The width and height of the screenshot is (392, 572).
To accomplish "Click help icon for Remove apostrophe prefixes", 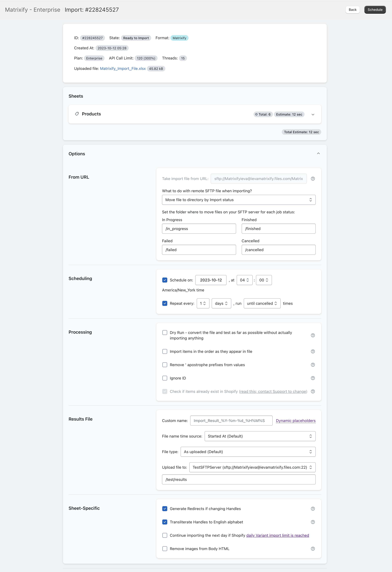I will pyautogui.click(x=313, y=365).
